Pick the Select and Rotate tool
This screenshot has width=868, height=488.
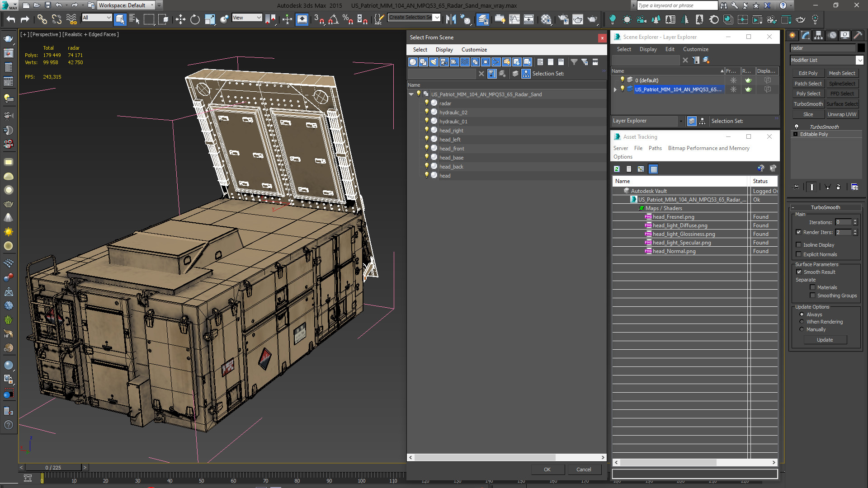pos(195,19)
